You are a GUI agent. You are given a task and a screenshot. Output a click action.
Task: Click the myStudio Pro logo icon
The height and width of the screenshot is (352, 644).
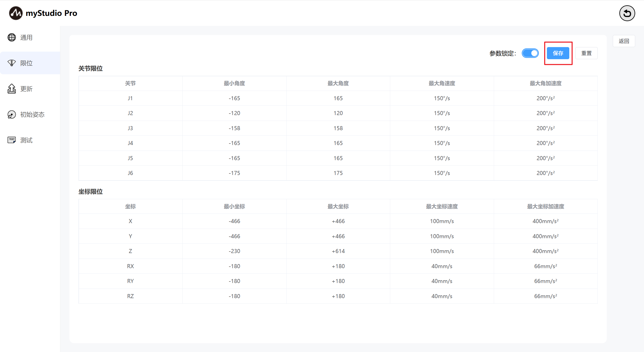(16, 13)
